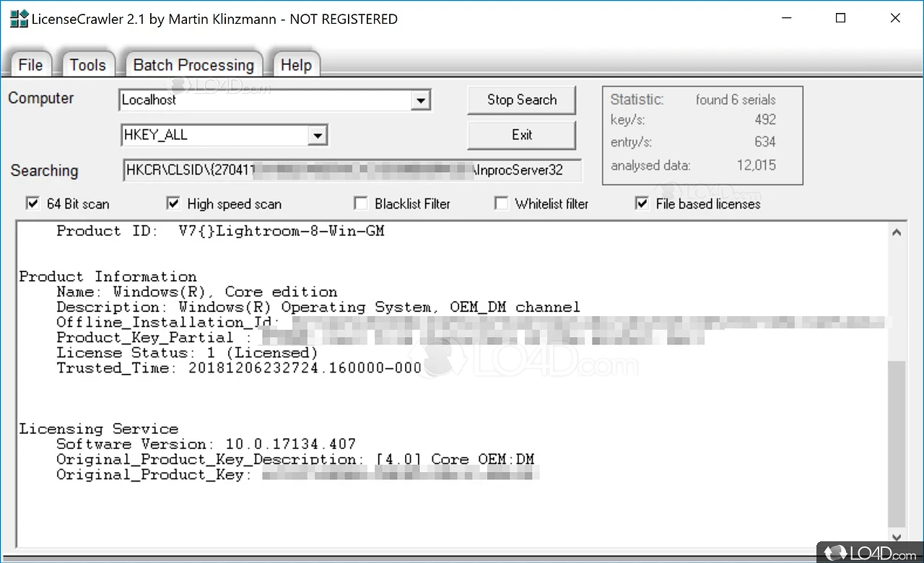This screenshot has height=563, width=924.
Task: Uncheck the File based licenses checkbox
Action: [642, 204]
